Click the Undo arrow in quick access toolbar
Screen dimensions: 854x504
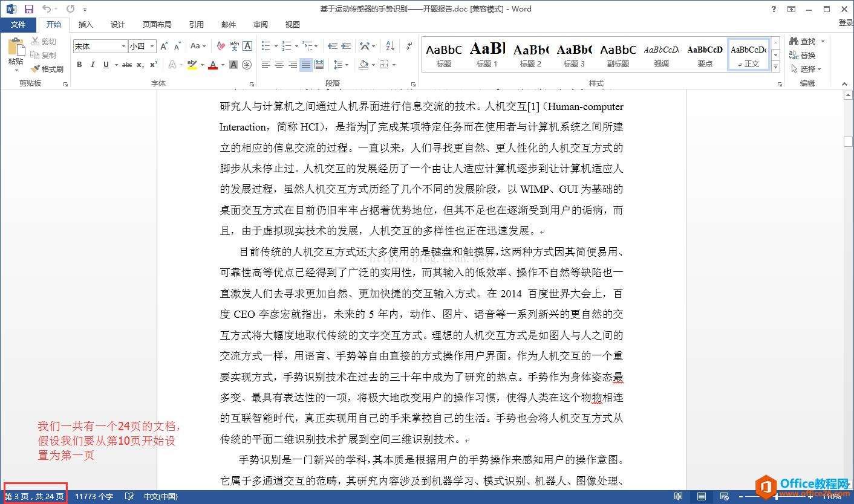[47, 9]
